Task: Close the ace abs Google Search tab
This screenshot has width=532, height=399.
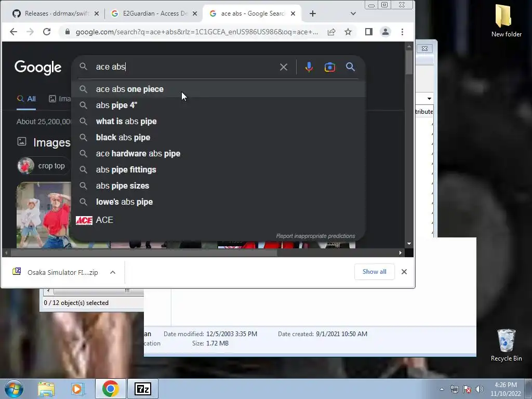Action: [293, 14]
